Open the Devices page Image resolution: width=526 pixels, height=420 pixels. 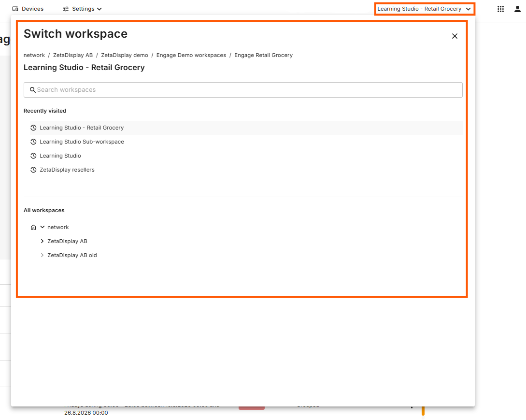coord(28,9)
